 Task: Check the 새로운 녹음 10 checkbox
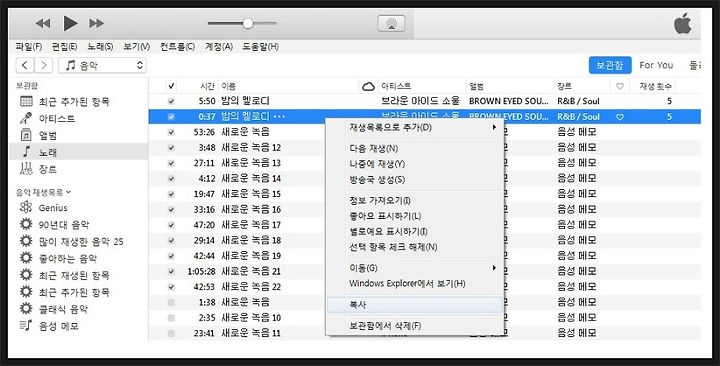[171, 318]
